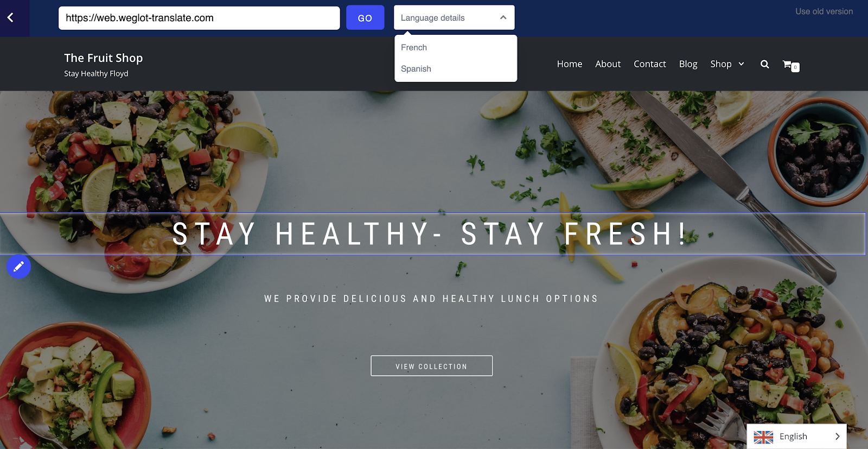Click the Use old version link

[824, 11]
